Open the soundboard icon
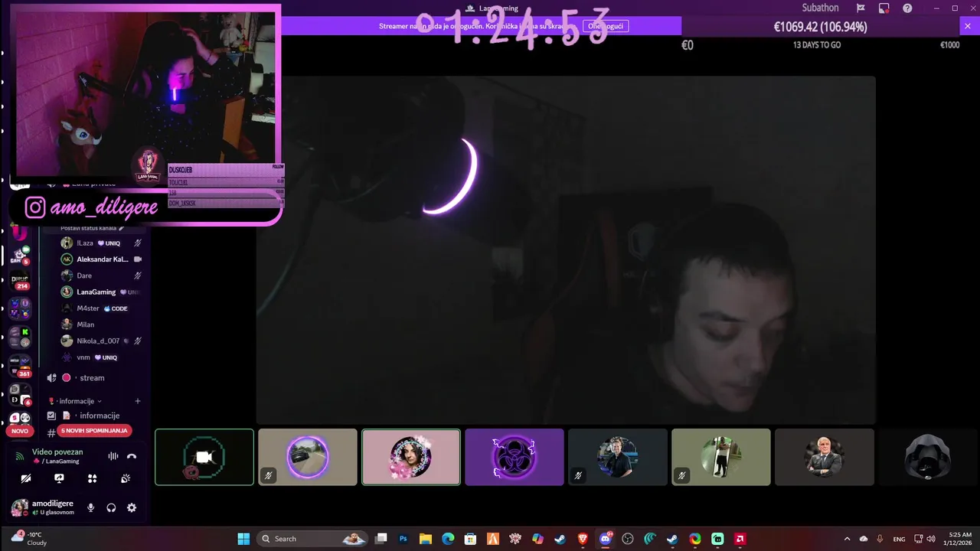980x551 pixels. tap(126, 478)
